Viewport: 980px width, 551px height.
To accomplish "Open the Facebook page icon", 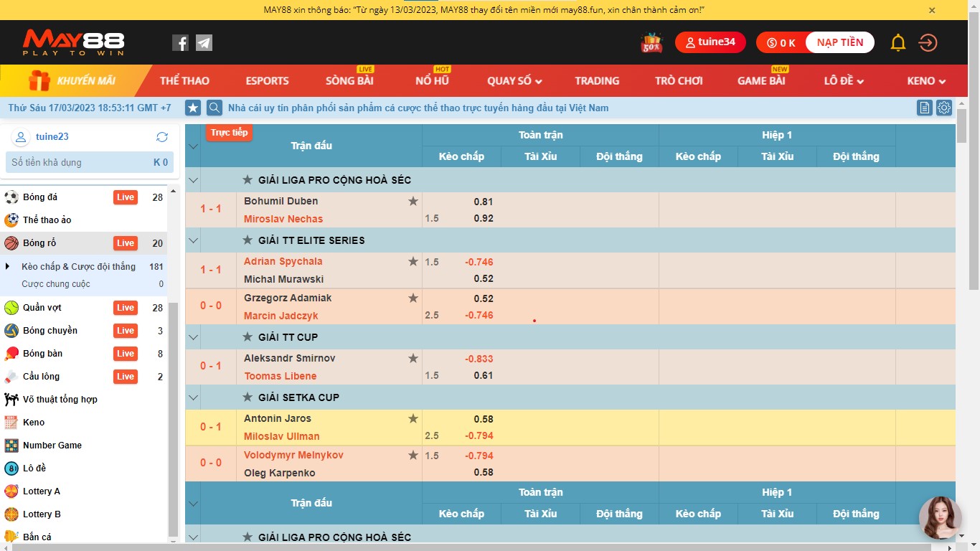I will pos(180,43).
